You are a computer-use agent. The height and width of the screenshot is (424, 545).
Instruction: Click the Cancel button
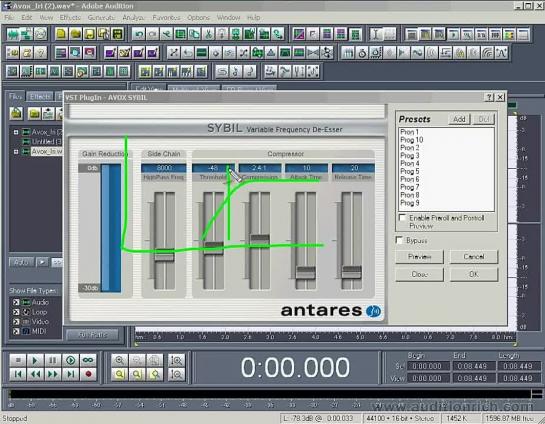click(x=474, y=257)
